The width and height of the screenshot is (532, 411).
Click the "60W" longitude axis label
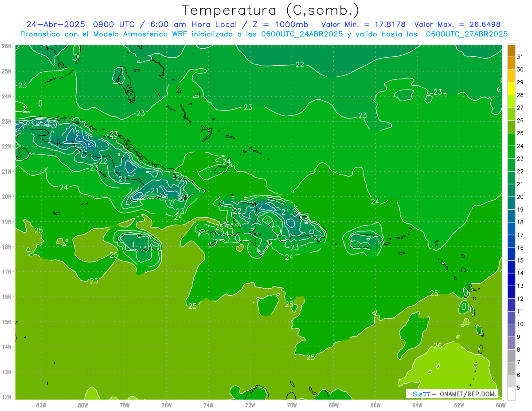coord(501,405)
